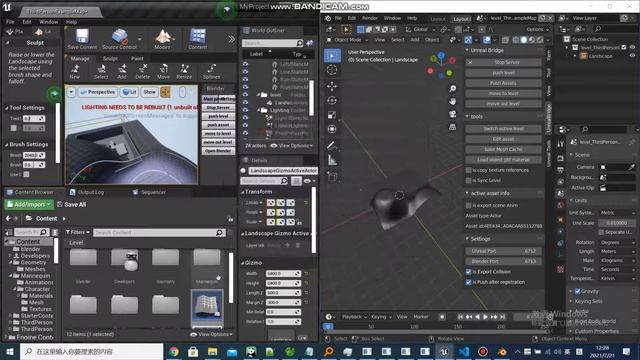The width and height of the screenshot is (640, 360).
Task: Select Blender's Rotate tool
Action: coord(332,100)
